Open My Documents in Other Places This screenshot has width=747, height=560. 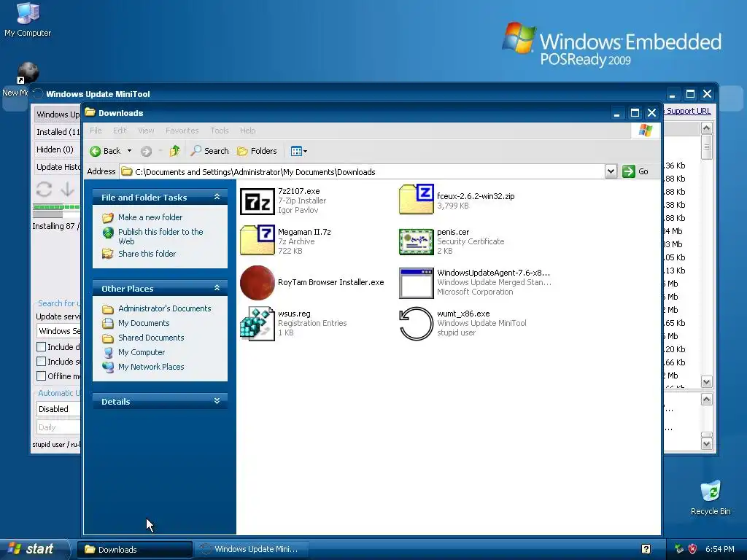point(144,323)
